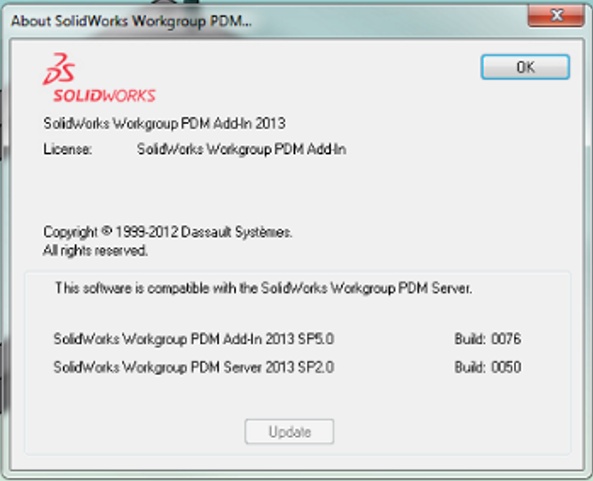Click the 1999-2012 copyright year range
Image resolution: width=593 pixels, height=481 pixels.
[x=146, y=232]
